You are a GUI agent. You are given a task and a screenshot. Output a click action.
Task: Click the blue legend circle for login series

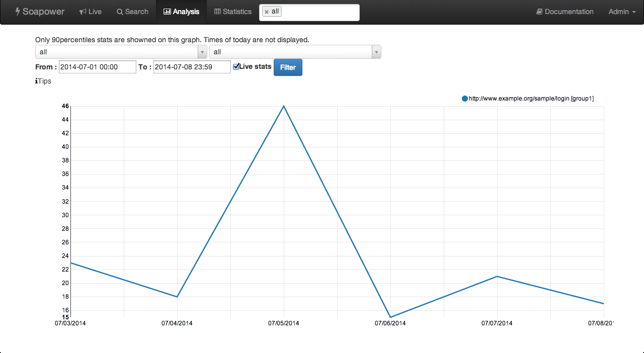click(465, 99)
